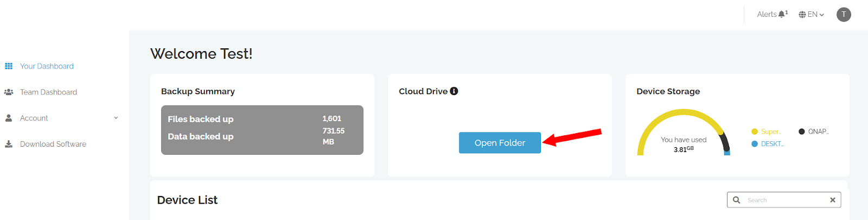Show Cloud Drive info icon

[x=454, y=91]
